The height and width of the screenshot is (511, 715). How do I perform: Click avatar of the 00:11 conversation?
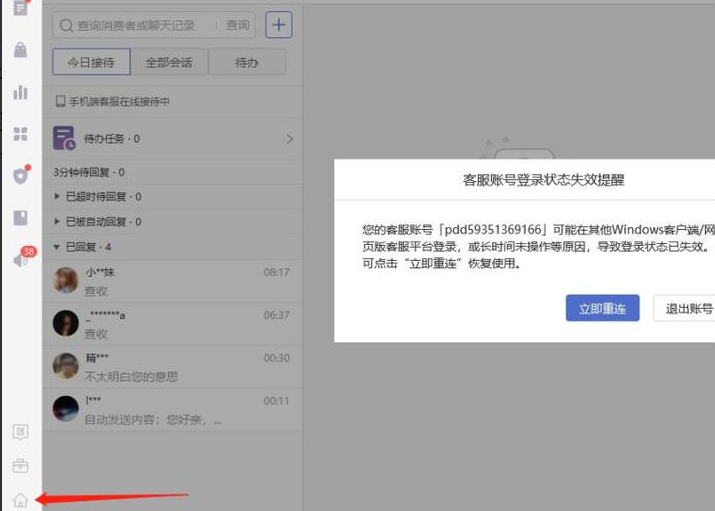66,408
